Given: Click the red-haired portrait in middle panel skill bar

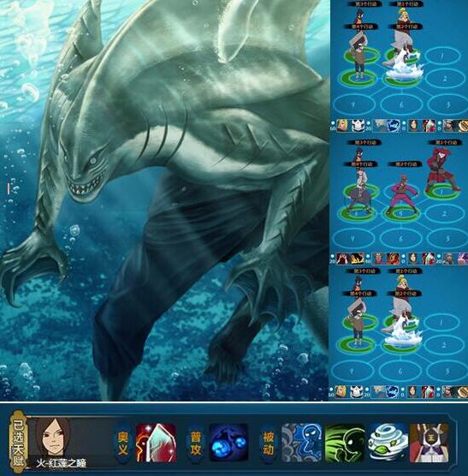Looking at the screenshot, I should (342, 259).
